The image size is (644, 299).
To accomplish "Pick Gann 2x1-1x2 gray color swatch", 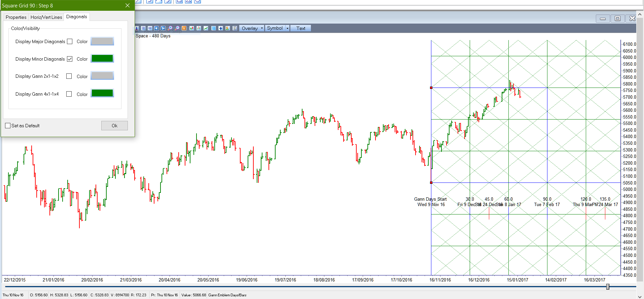I will click(102, 76).
